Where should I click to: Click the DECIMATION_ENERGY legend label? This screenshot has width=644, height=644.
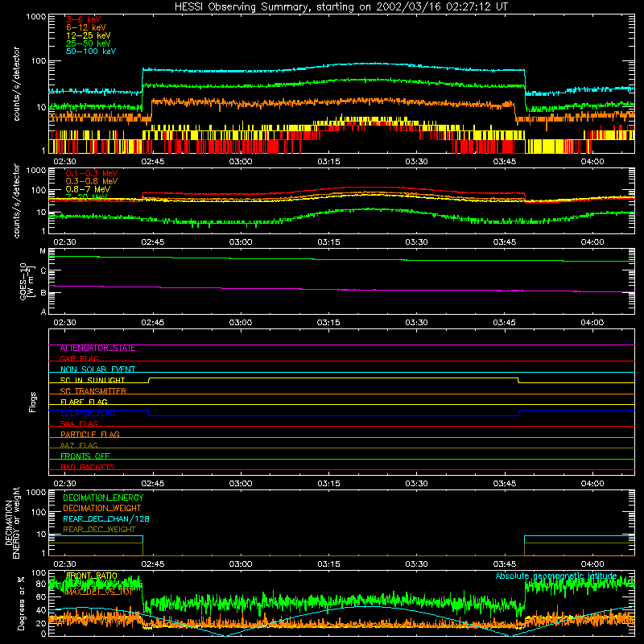coord(103,497)
